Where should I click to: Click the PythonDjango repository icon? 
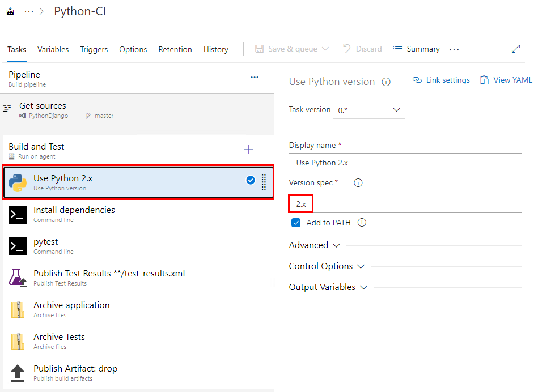tap(23, 116)
